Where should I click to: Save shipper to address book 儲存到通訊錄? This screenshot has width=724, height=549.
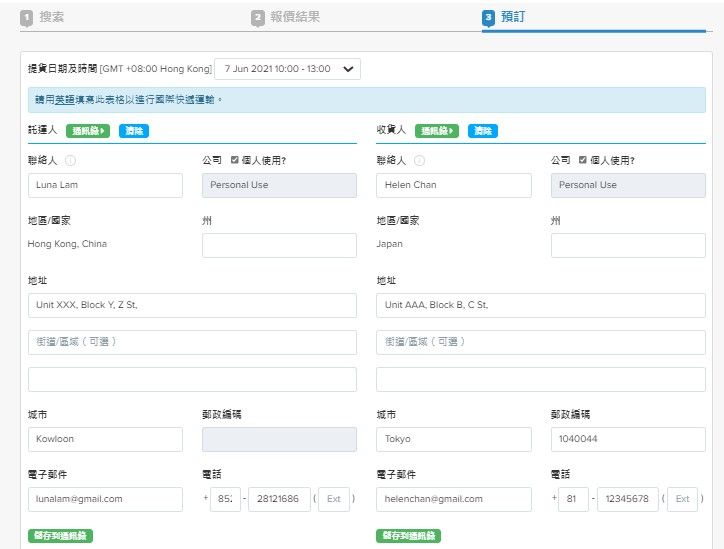point(60,536)
